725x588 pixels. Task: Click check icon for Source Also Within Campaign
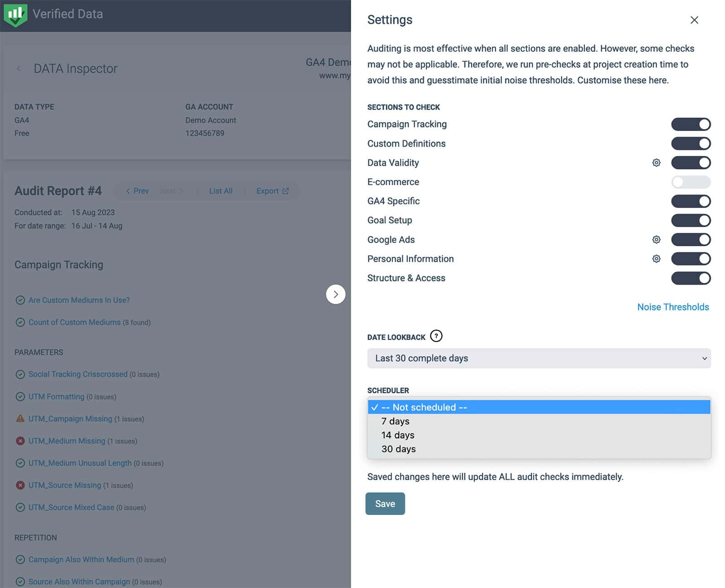pos(20,582)
